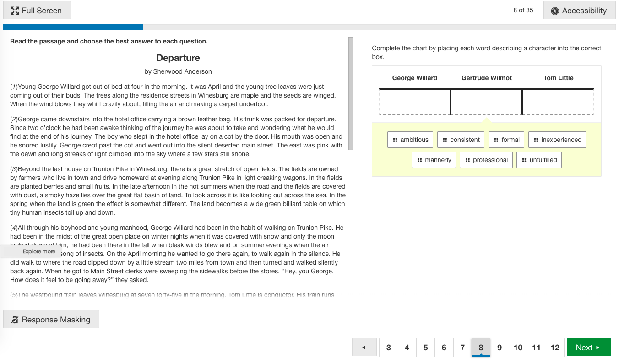The height and width of the screenshot is (364, 619).
Task: Select the word 'mannerly'
Action: click(x=434, y=160)
